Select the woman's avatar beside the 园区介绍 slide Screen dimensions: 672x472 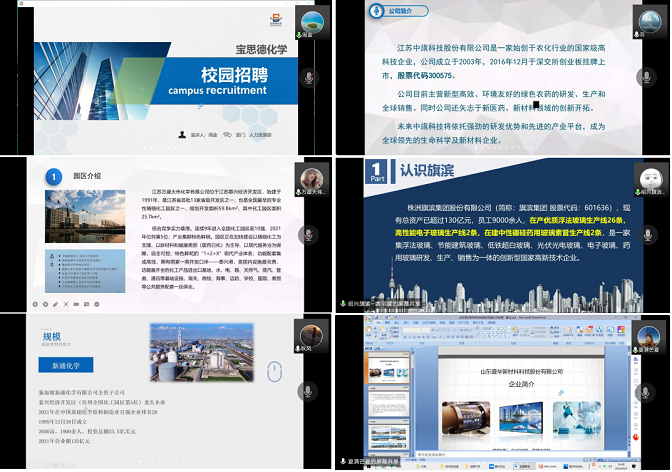click(x=307, y=176)
